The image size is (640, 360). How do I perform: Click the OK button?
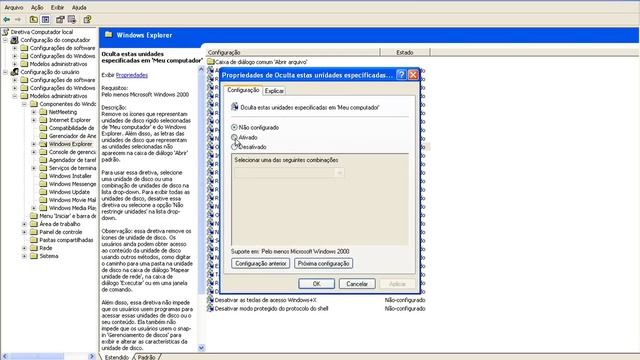[316, 284]
